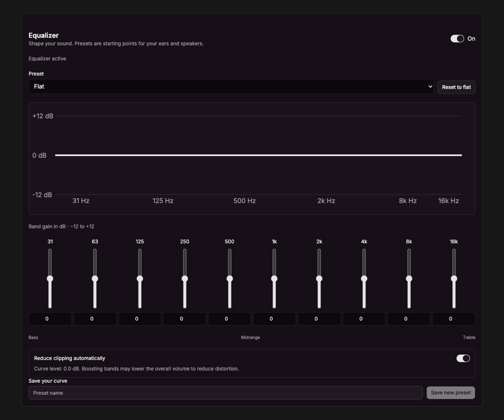504x420 pixels.
Task: Click the '16k Hz' graph axis label
Action: (448, 201)
